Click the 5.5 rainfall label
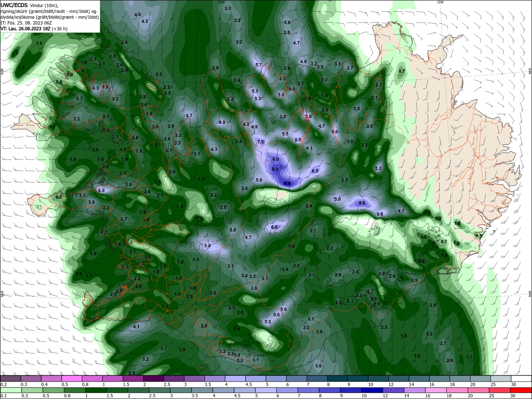Screen dimensions: 532x399 [x=285, y=134]
